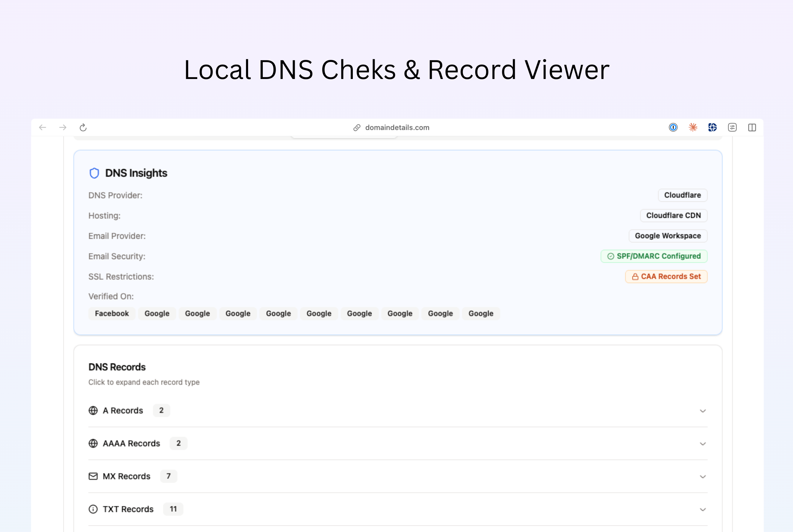Expand the MX Records list
This screenshot has height=532, width=793.
[703, 476]
